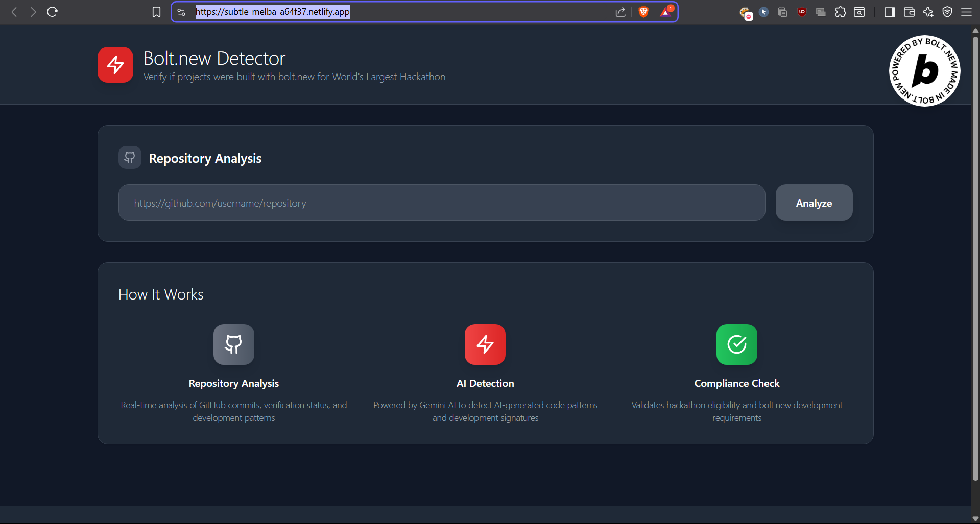Click the 'How It Works' heading
The width and height of the screenshot is (980, 524).
tap(161, 294)
